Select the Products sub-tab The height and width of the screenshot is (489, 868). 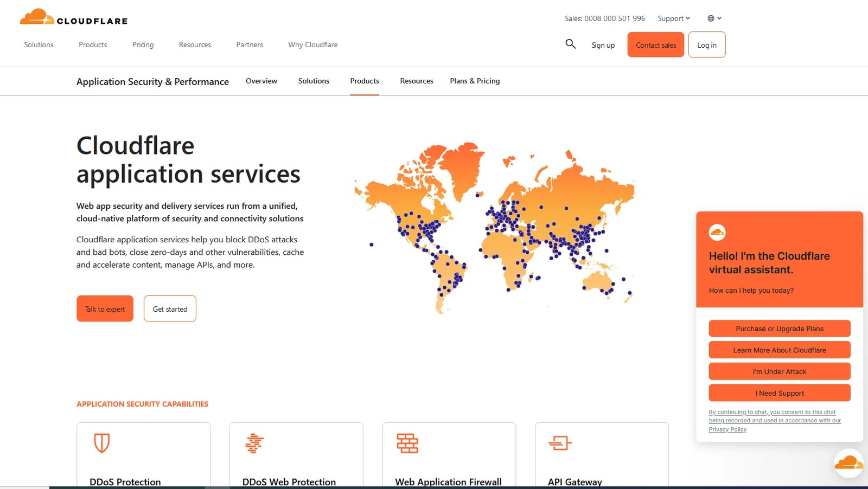coord(365,81)
